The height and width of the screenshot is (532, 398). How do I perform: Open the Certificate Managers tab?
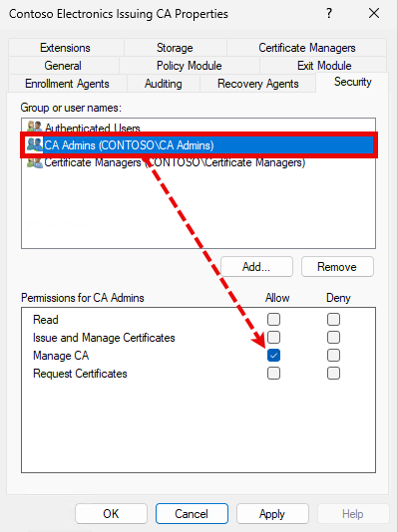(306, 48)
